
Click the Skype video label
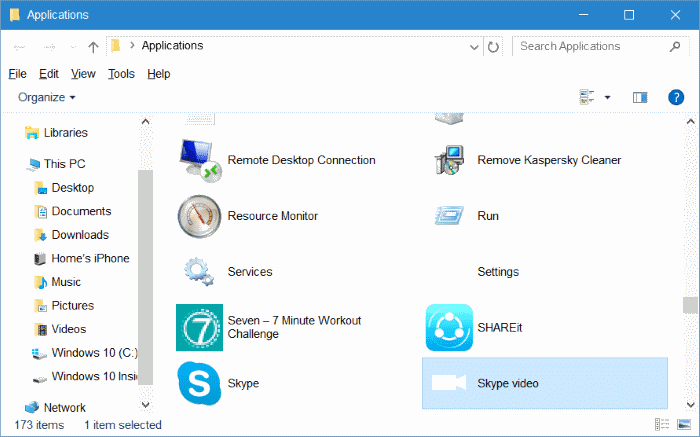[508, 383]
